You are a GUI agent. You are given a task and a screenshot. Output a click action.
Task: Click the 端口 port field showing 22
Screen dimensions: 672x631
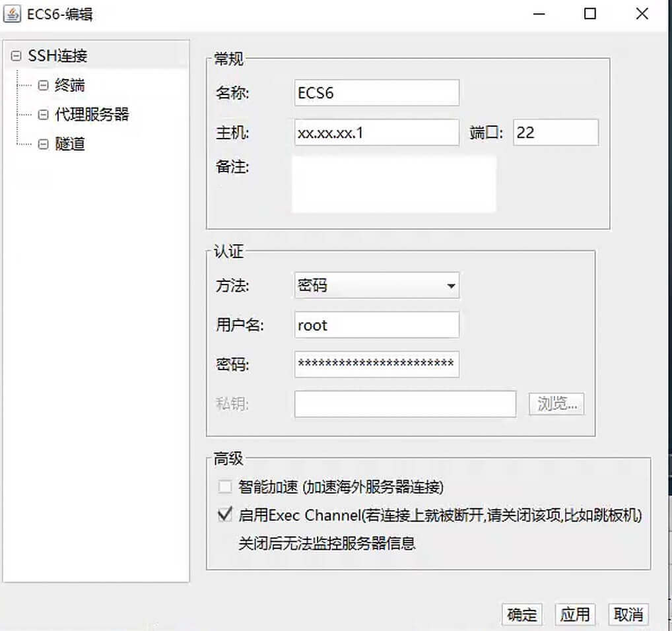pos(555,133)
